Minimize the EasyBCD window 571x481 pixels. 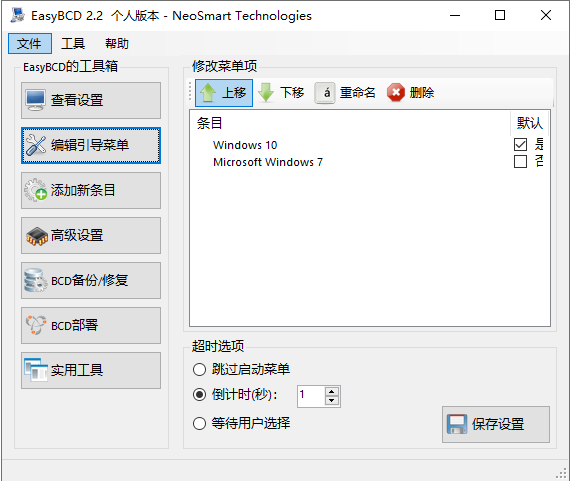coord(455,15)
